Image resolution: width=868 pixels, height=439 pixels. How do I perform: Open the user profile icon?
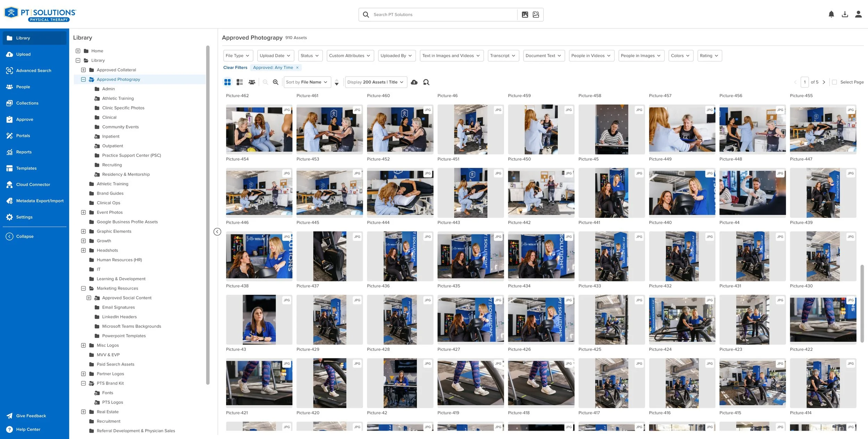pyautogui.click(x=858, y=14)
